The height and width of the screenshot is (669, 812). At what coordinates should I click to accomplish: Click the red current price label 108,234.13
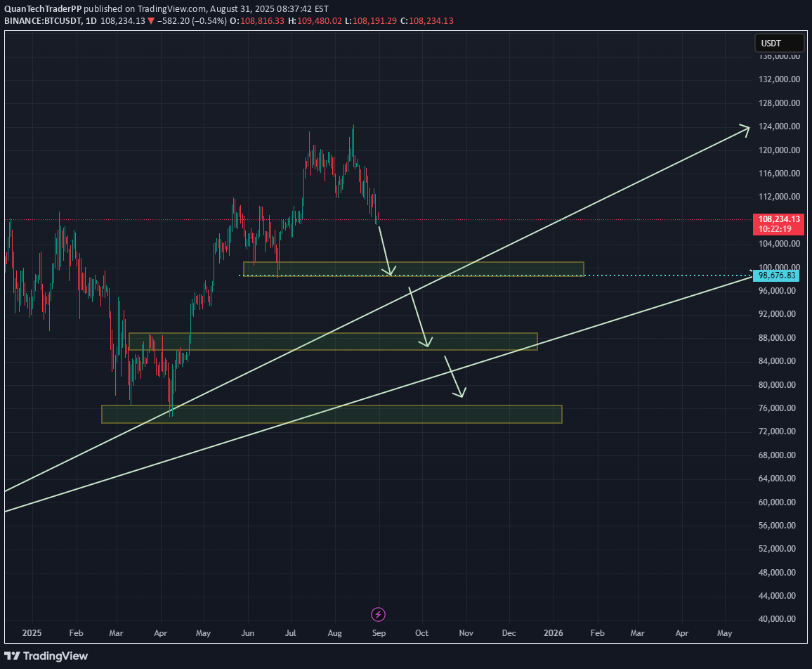778,219
